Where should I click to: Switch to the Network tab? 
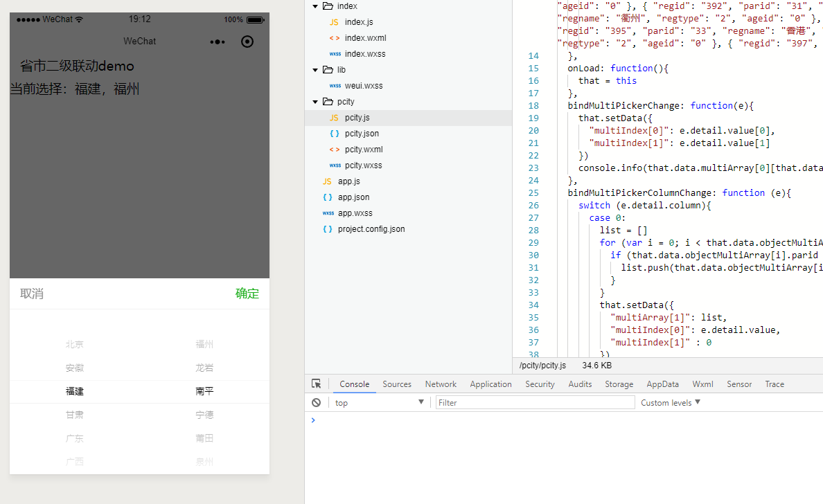pos(441,384)
